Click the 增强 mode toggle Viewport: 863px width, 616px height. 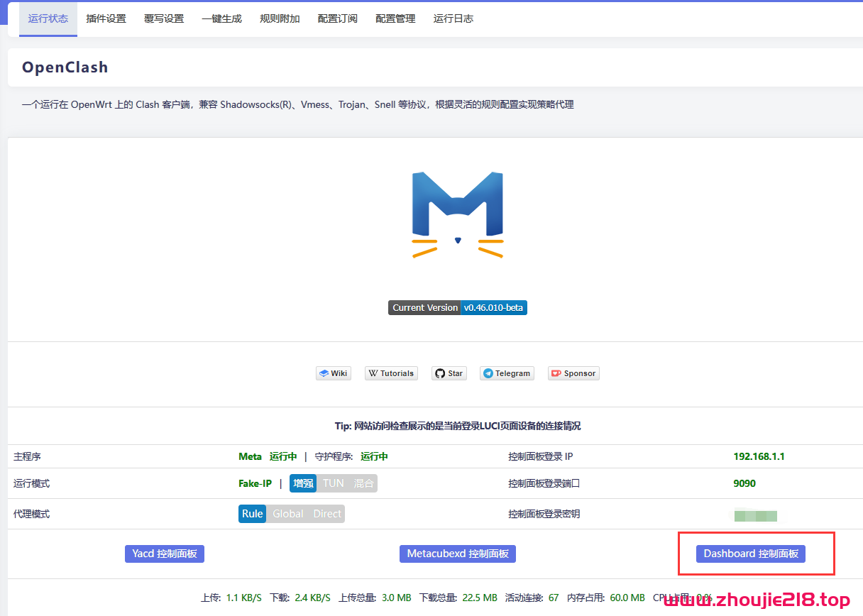[303, 483]
